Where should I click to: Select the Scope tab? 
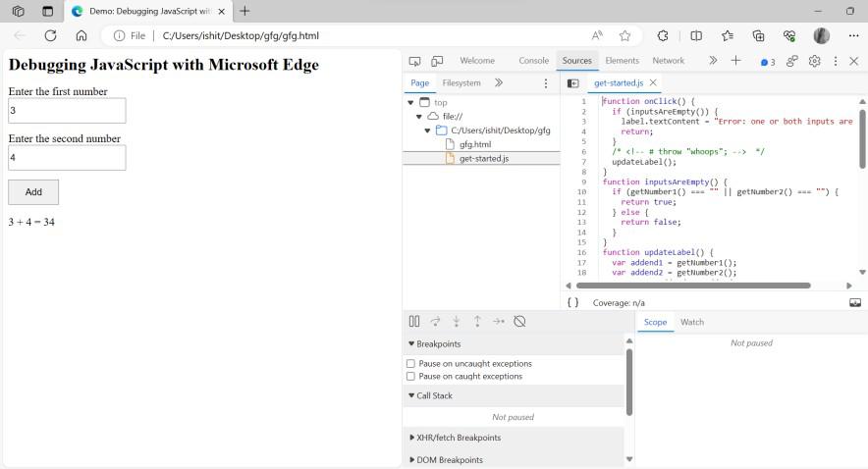(x=656, y=322)
